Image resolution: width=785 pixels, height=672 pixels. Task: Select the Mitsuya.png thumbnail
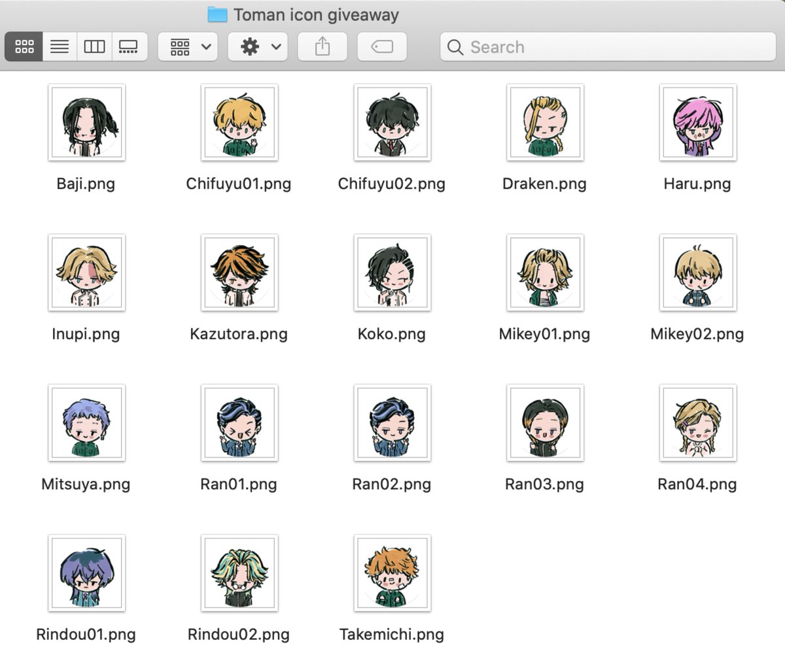pos(86,423)
